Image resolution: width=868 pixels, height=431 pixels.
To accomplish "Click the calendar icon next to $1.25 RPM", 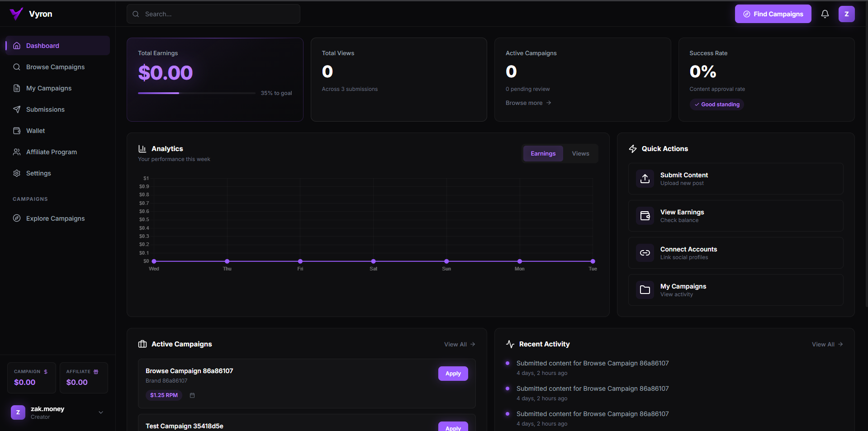I will point(192,395).
